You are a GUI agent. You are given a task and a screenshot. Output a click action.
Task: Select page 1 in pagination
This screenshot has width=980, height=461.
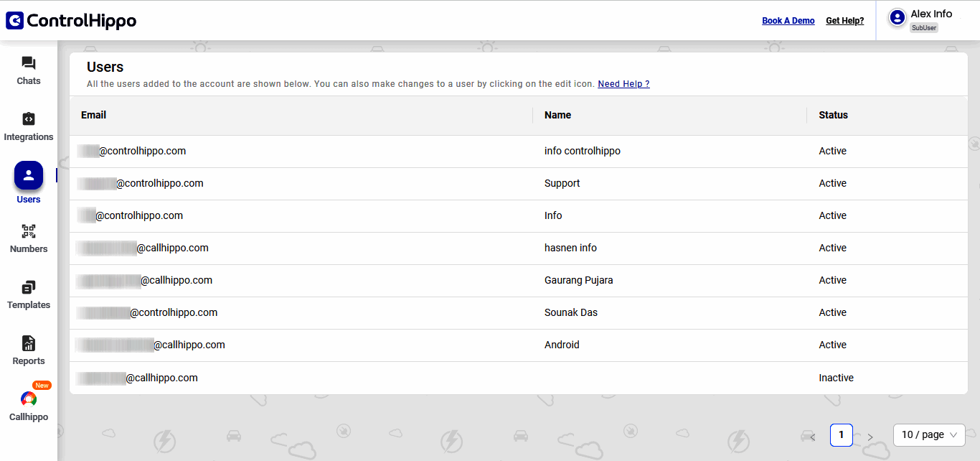click(x=841, y=434)
